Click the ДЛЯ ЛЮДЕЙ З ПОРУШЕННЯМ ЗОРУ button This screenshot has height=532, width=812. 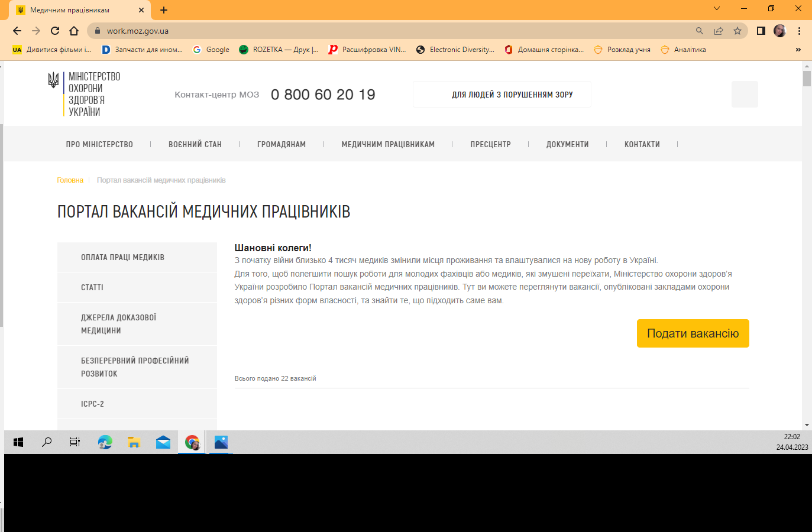512,95
